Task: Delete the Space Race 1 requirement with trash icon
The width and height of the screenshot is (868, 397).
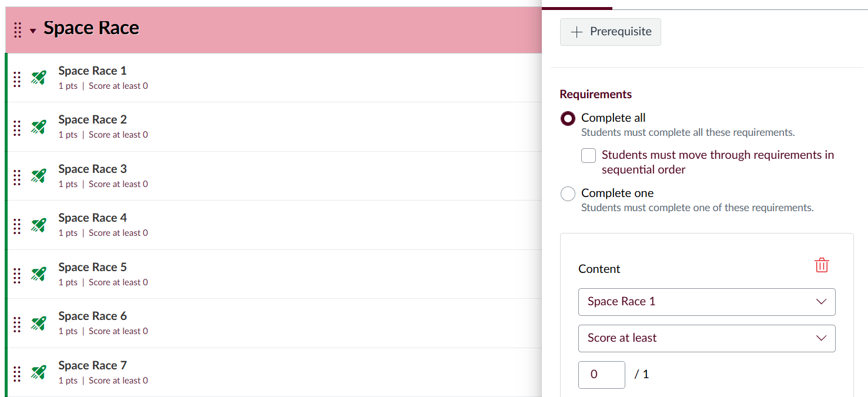Action: [x=822, y=265]
